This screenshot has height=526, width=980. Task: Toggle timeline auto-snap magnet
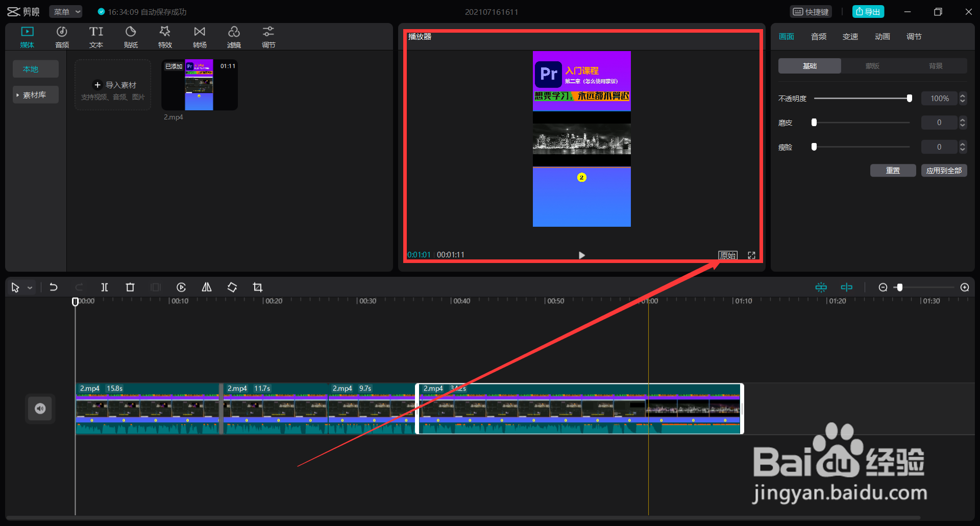[821, 288]
